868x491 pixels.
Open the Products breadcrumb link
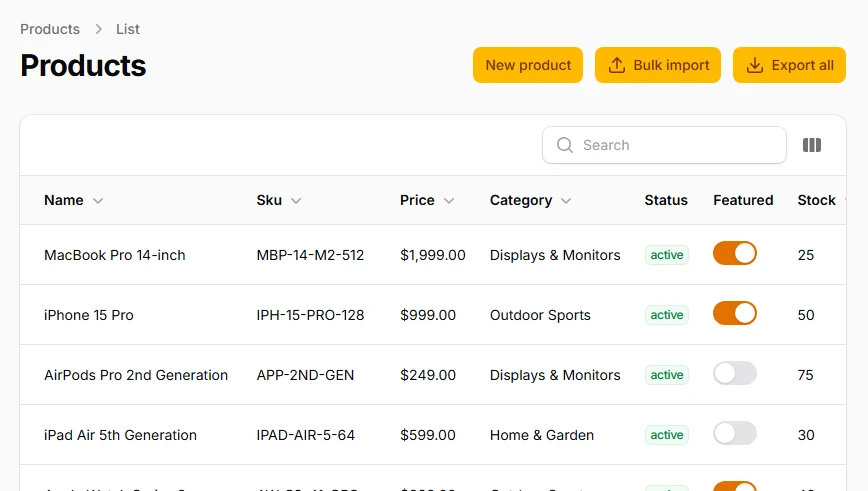click(50, 29)
